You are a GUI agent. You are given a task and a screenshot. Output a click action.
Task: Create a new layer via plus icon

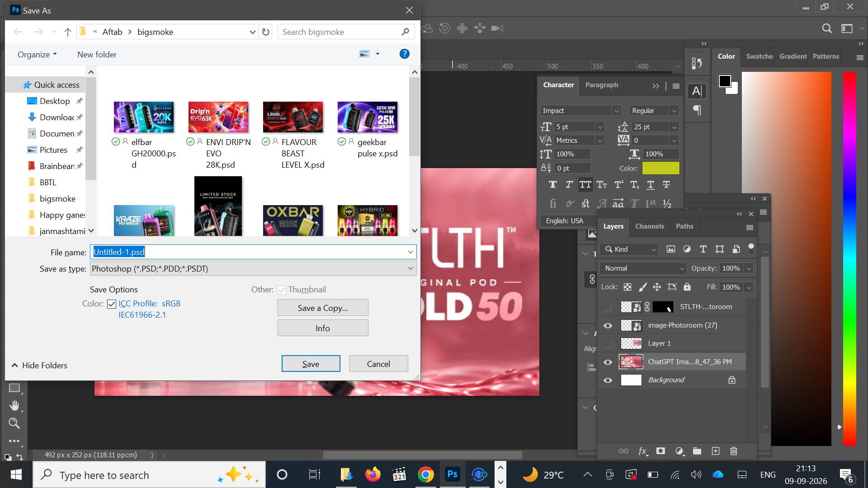[x=715, y=451]
